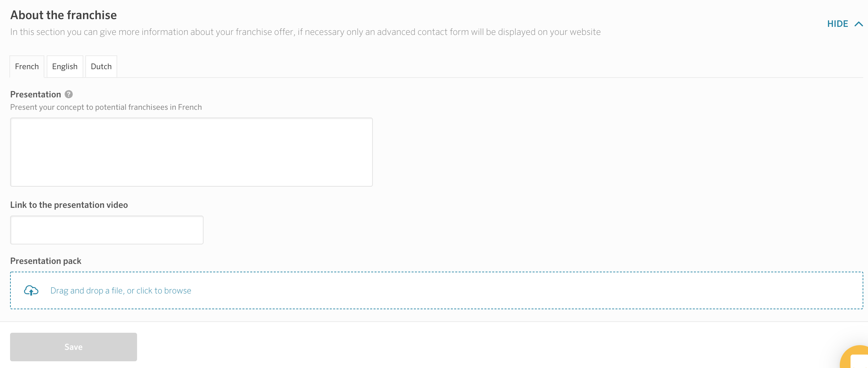This screenshot has height=368, width=868.
Task: Switch to the French tab
Action: pyautogui.click(x=27, y=67)
